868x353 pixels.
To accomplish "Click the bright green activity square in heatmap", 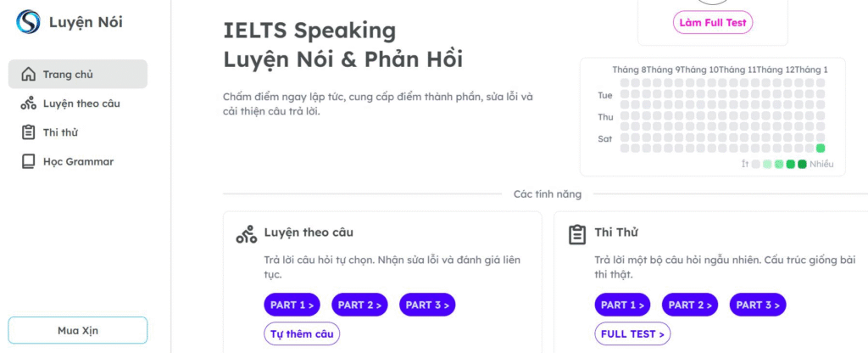I will pos(821,148).
